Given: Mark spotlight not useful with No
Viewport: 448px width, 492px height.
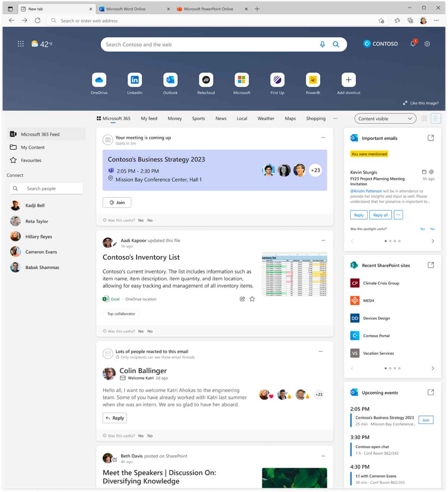Looking at the screenshot, I should [432, 229].
